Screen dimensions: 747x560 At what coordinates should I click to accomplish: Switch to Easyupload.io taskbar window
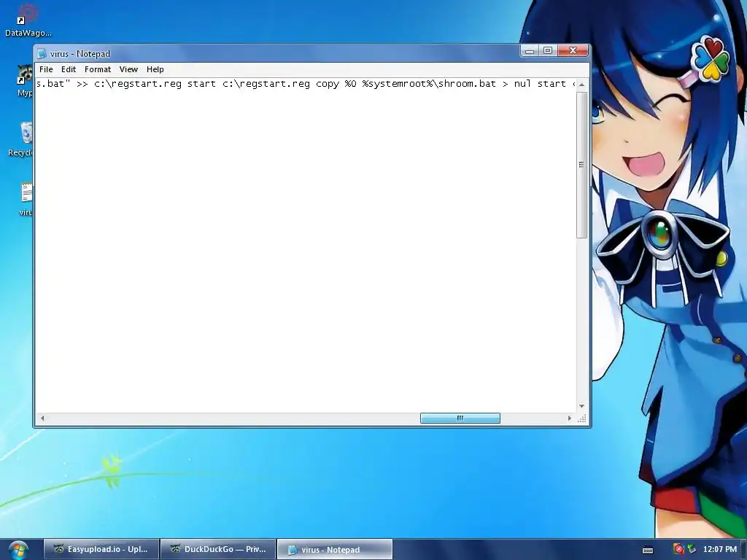[x=101, y=549]
